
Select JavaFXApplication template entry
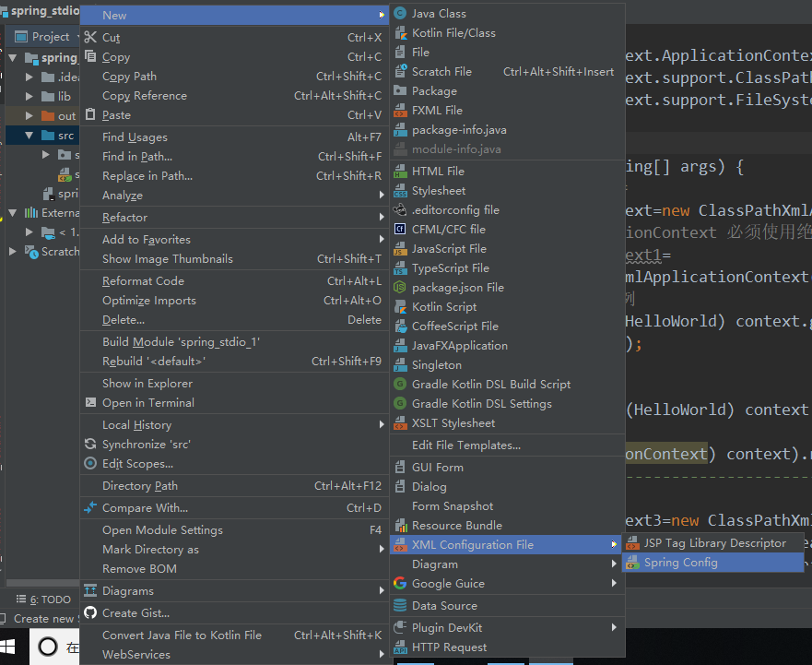[508, 346]
